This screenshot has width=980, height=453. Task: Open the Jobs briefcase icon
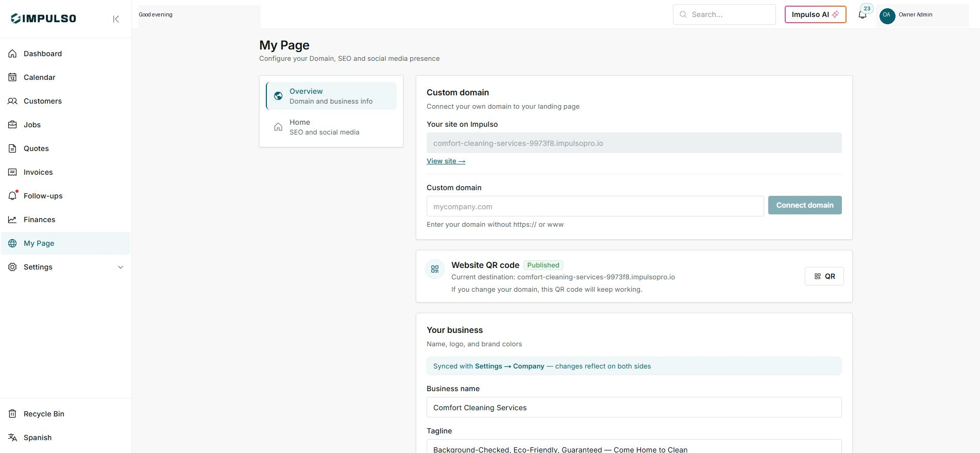(x=12, y=125)
